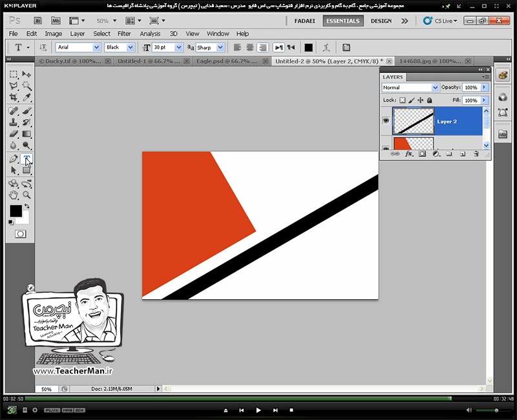Select the Move tool
This screenshot has width=517, height=420.
(26, 74)
